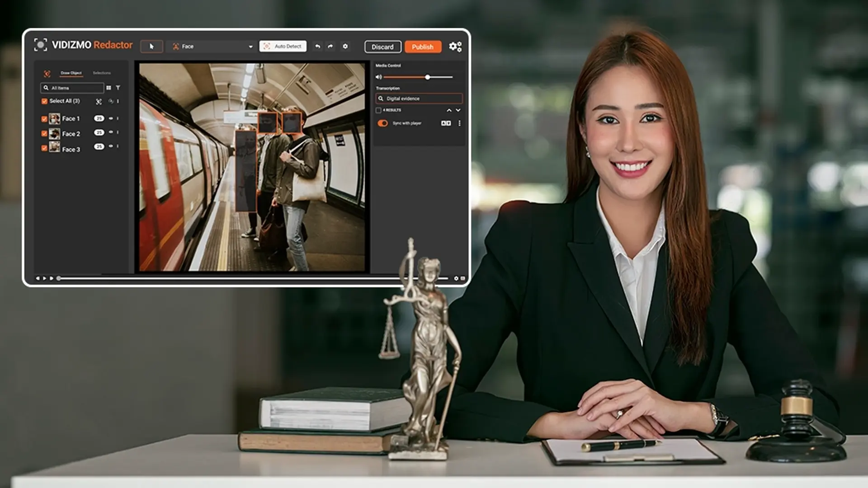Go to previous transcription result chevron
868x488 pixels.
click(x=449, y=110)
